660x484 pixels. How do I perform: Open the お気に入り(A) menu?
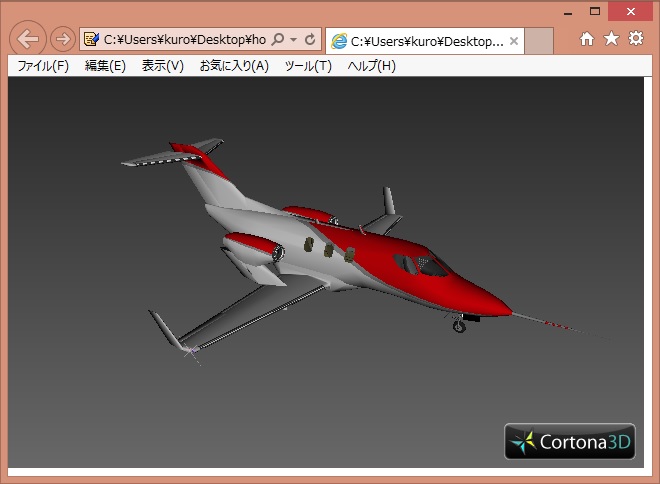(x=234, y=66)
